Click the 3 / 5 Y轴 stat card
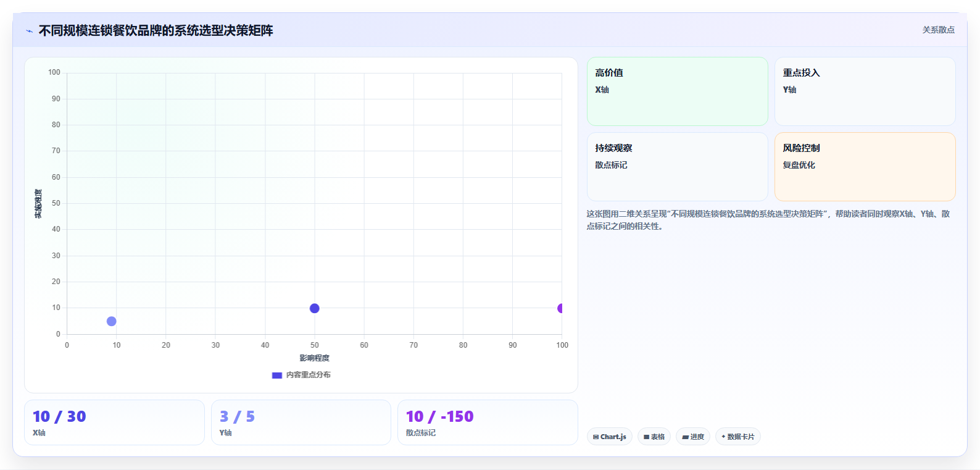 pos(301,422)
